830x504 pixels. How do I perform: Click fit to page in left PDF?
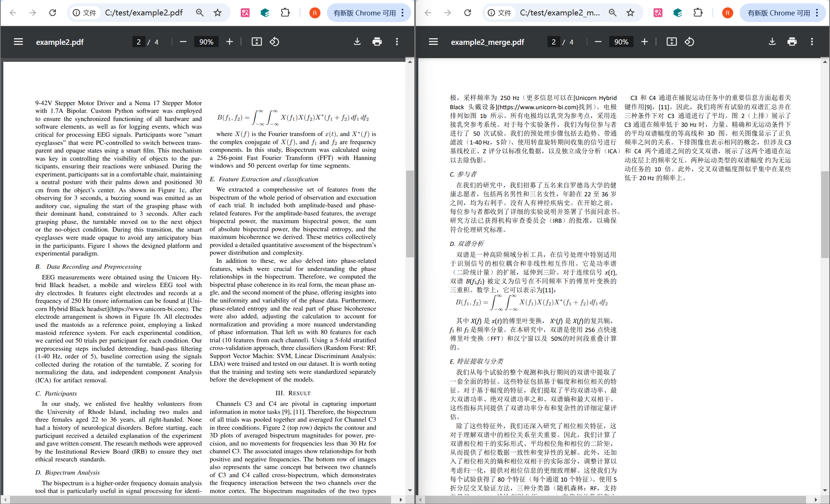[256, 42]
